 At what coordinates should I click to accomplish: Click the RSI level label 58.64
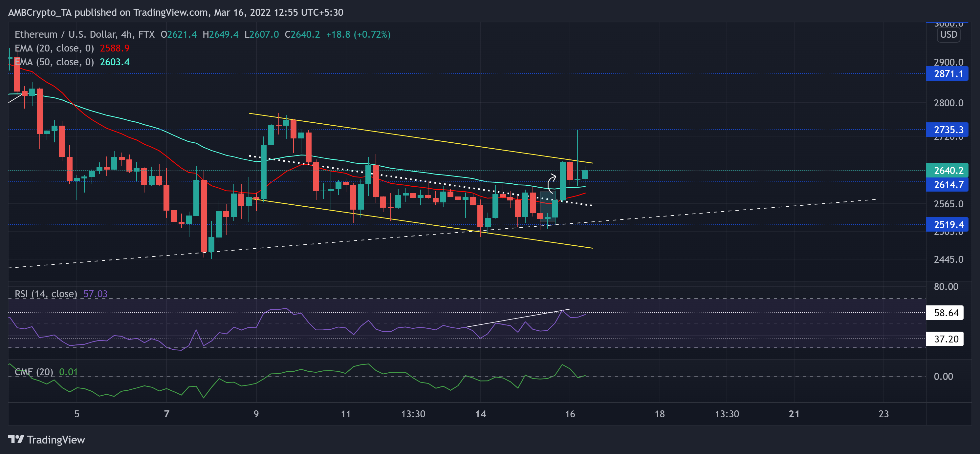tap(945, 313)
